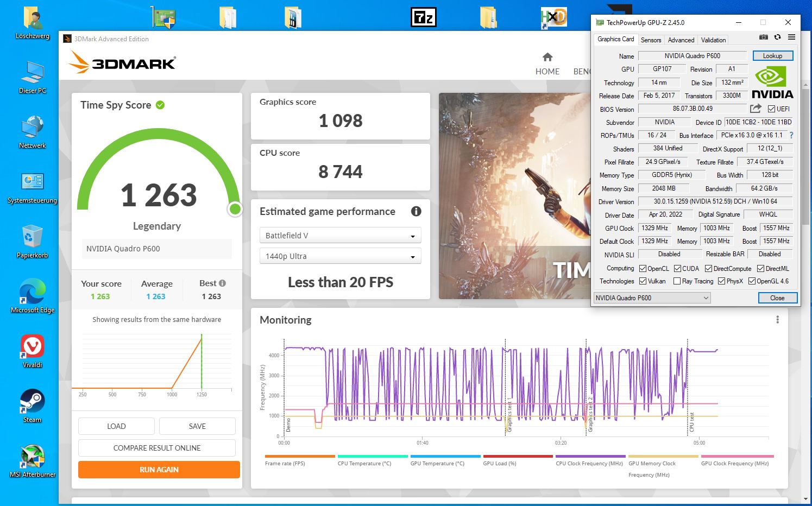Launch MSI Afterburner from desktop
812x506 pixels.
click(32, 461)
